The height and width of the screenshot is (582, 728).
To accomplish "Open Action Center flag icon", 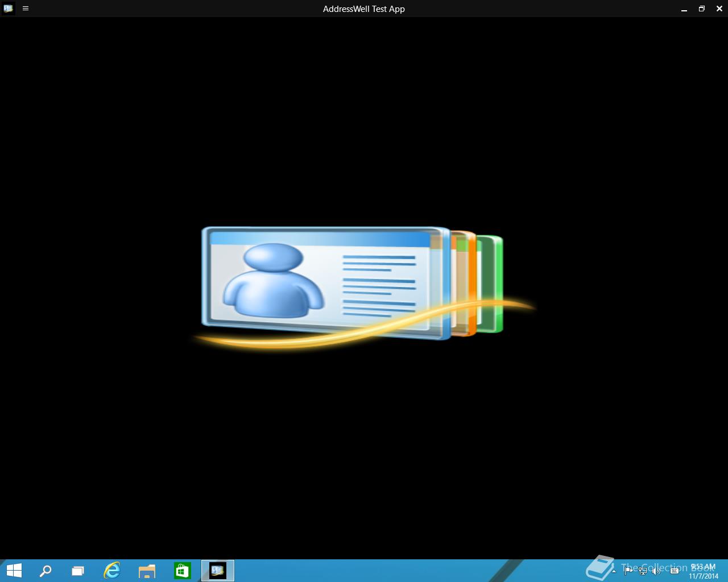I will tap(628, 571).
